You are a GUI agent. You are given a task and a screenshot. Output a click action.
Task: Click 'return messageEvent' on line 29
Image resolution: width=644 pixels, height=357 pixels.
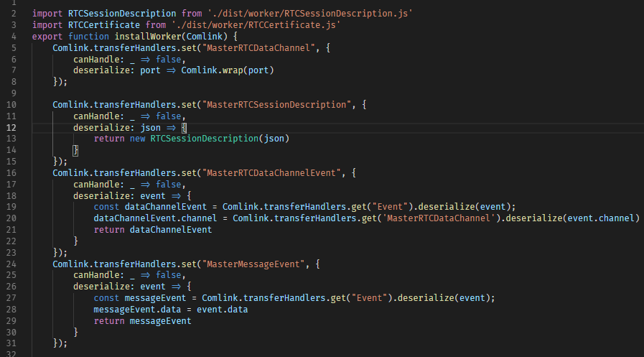pos(143,321)
